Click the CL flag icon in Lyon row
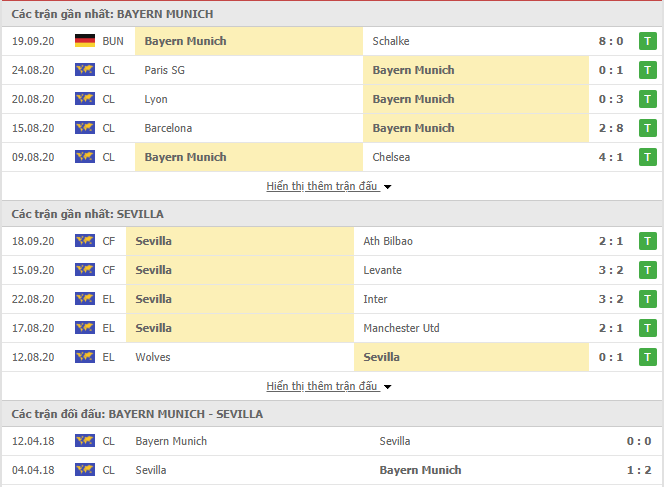 [x=85, y=99]
